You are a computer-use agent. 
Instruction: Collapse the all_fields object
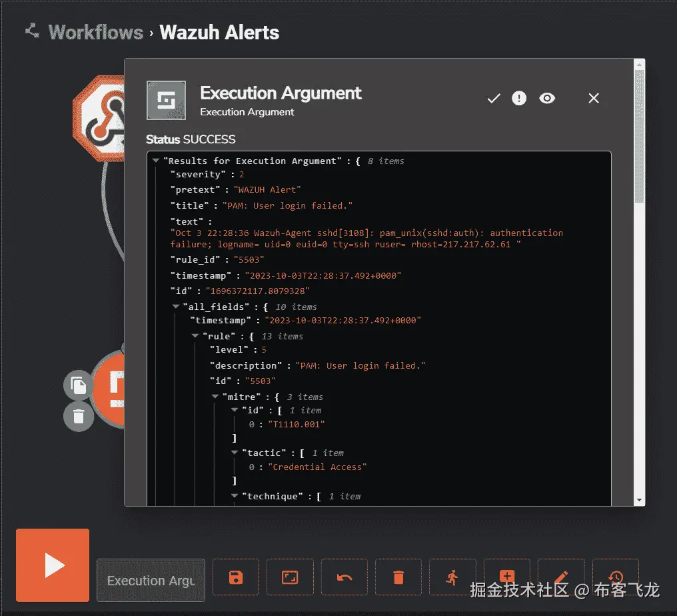(x=176, y=306)
